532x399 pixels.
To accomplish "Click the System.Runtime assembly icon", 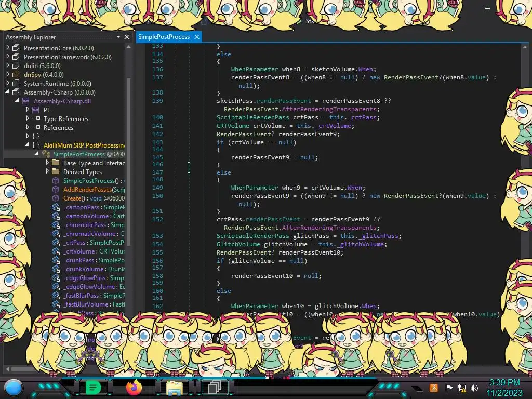I will (x=16, y=83).
